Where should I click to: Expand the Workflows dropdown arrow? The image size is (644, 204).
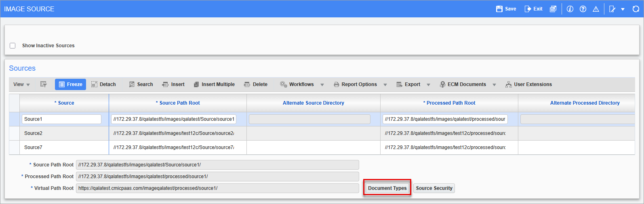(x=322, y=85)
